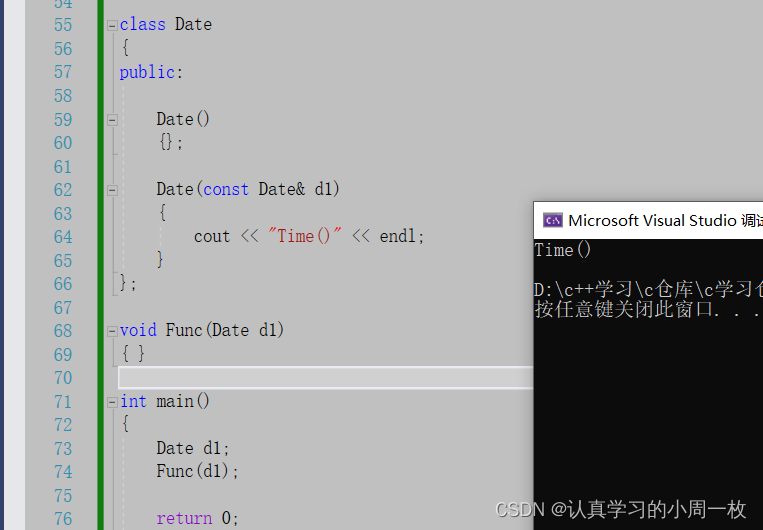
Task: Click the "class" keyword on line 55
Action: (x=143, y=24)
